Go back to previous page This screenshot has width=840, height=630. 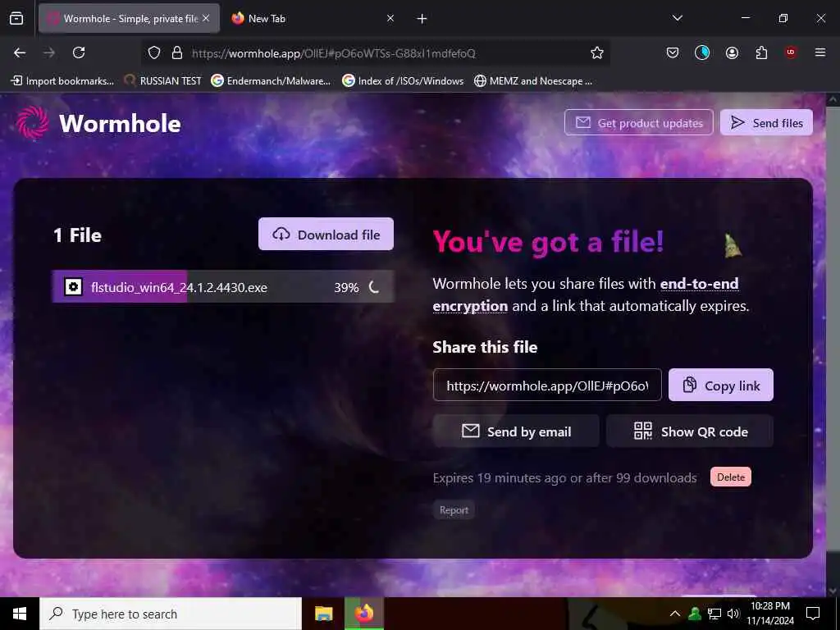coord(20,52)
